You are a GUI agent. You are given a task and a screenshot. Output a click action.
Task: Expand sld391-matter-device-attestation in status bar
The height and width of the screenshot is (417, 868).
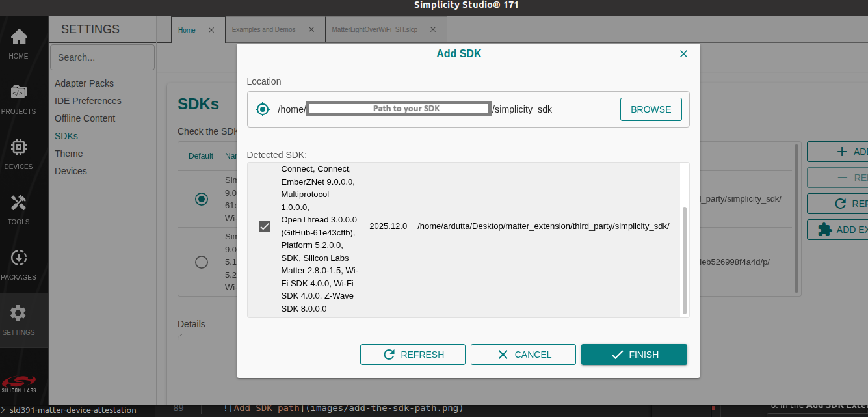(5, 410)
